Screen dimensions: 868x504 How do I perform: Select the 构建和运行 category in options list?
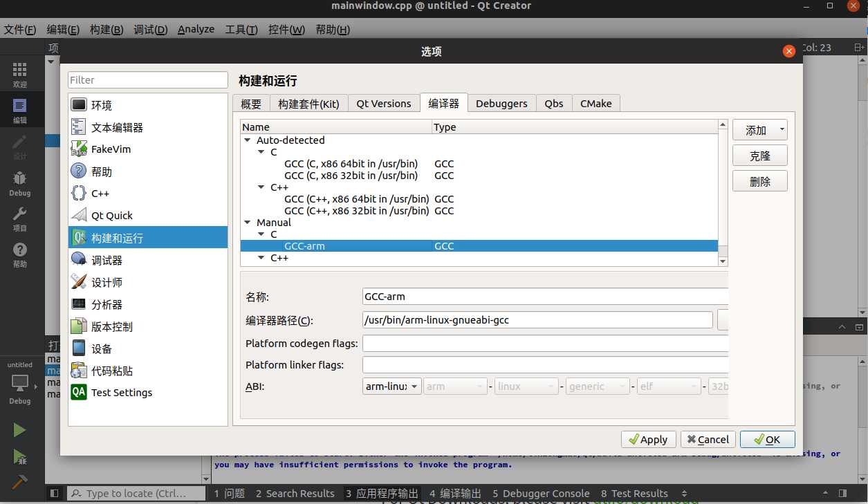pos(148,238)
